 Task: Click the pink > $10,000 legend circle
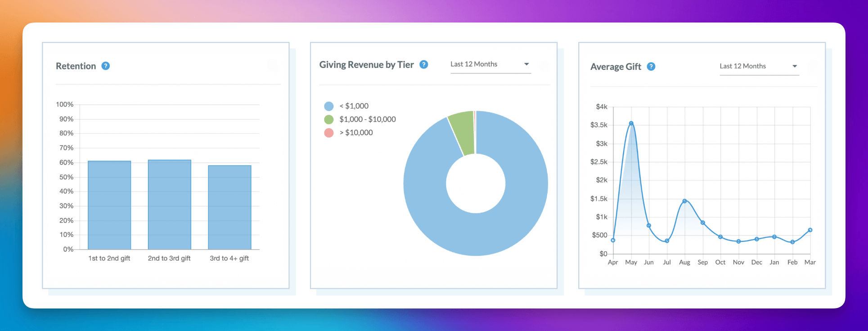(329, 133)
